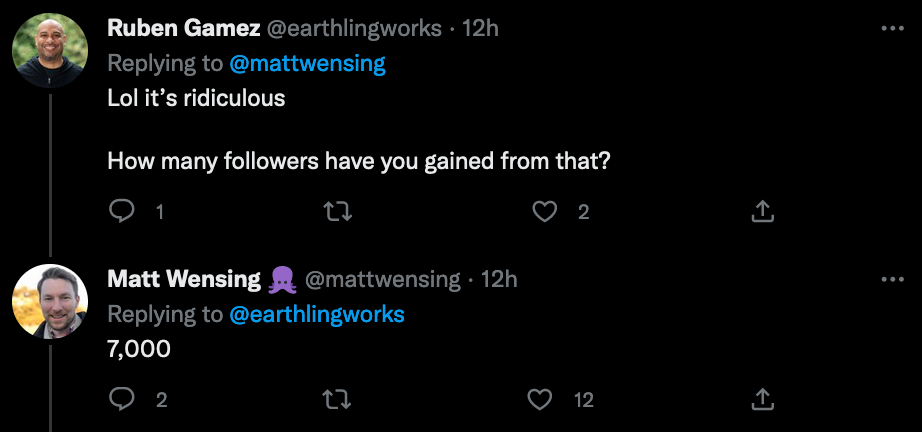Open Matt Wensing display name
922x432 pixels.
tap(183, 279)
